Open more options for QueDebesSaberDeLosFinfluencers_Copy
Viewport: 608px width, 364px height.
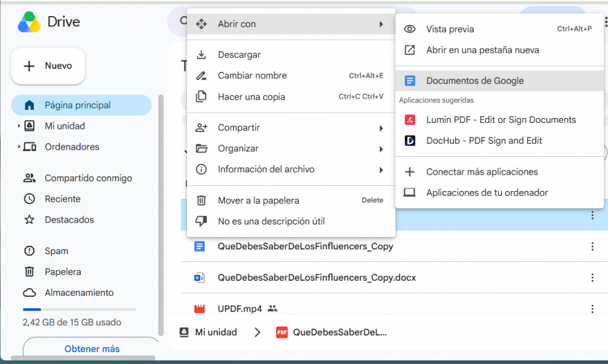point(592,246)
